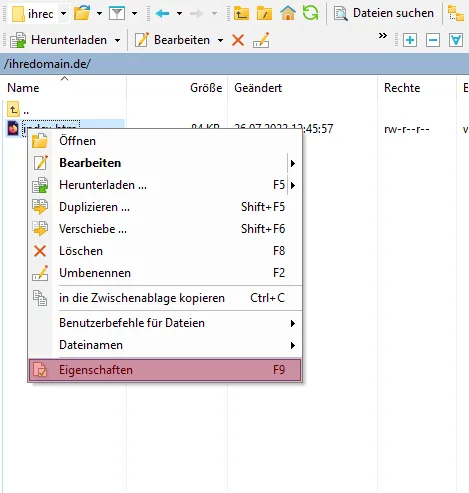469x493 pixels.
Task: Click the directory tree icon at toolbar end
Action: [456, 14]
